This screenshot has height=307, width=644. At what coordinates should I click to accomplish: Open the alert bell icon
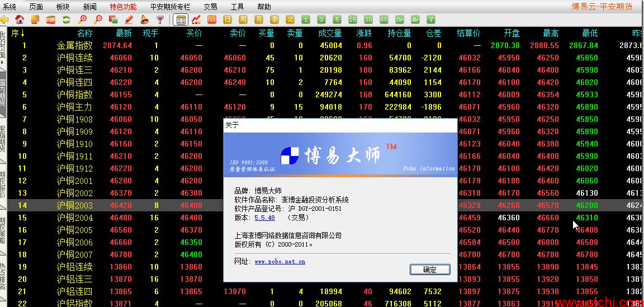pos(145,20)
